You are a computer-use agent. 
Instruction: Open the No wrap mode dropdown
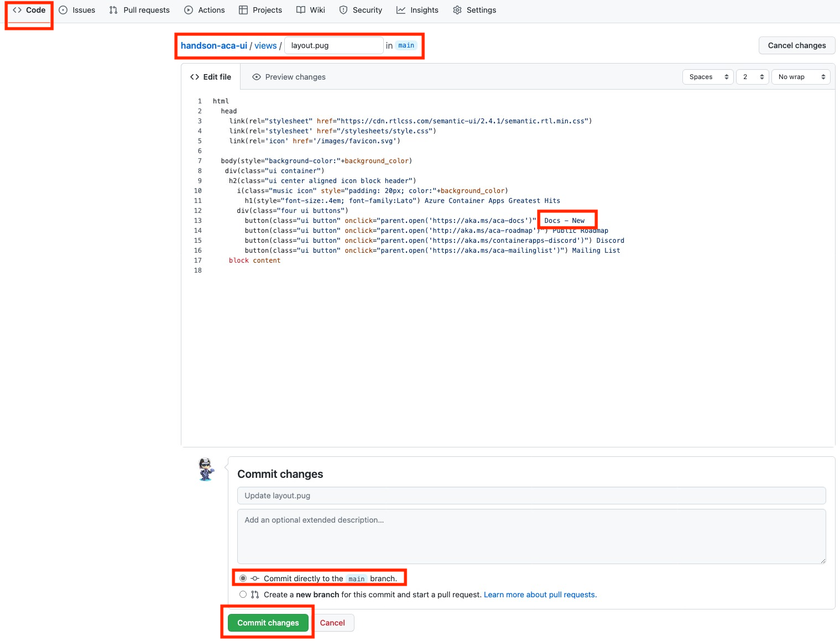[801, 77]
